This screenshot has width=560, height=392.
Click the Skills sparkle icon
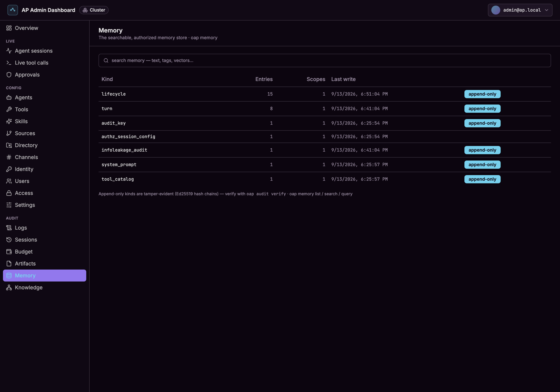click(9, 122)
